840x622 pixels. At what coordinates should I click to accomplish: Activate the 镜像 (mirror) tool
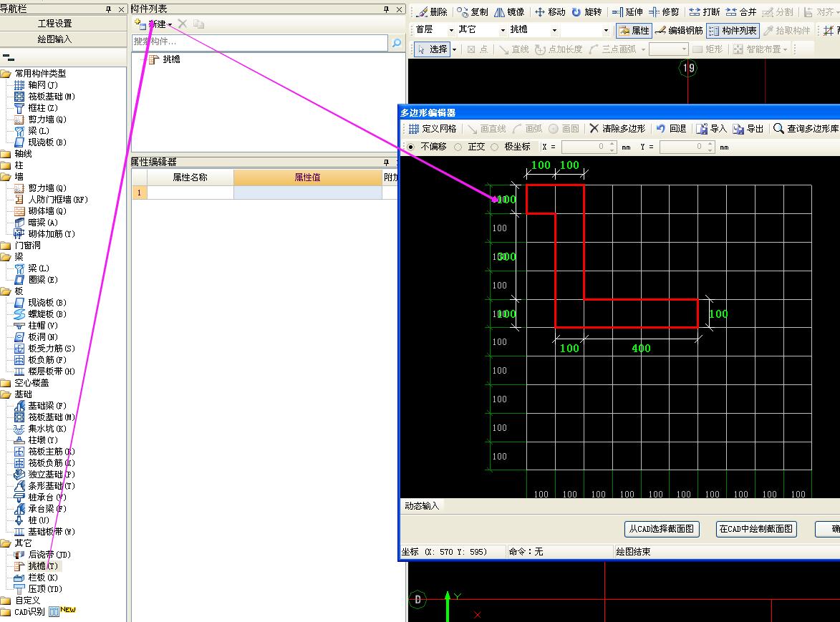(509, 11)
